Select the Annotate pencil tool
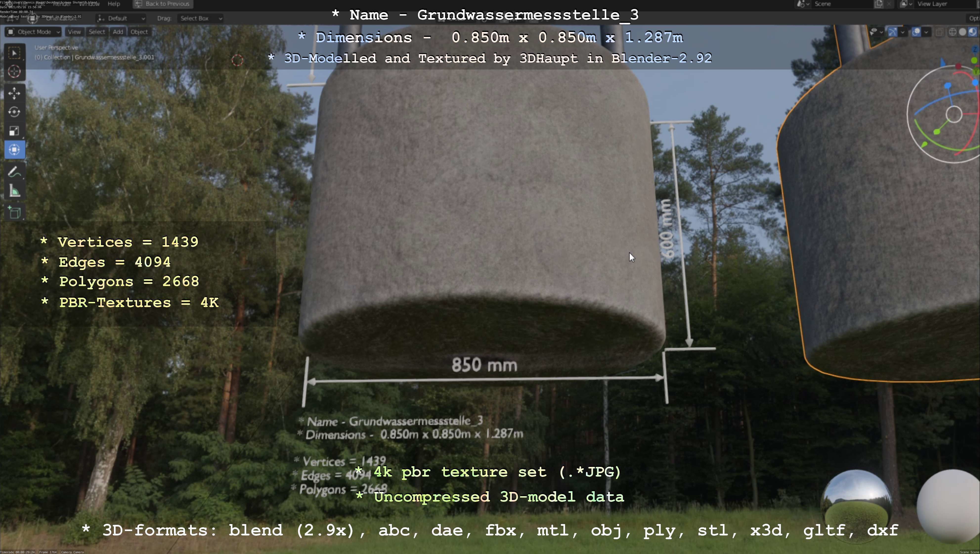 [x=14, y=172]
